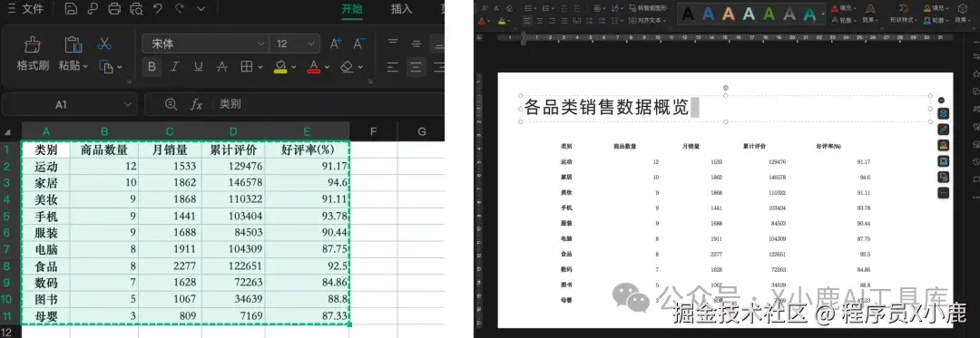The height and width of the screenshot is (338, 980).
Task: Click the cell Borders icon
Action: click(x=246, y=67)
